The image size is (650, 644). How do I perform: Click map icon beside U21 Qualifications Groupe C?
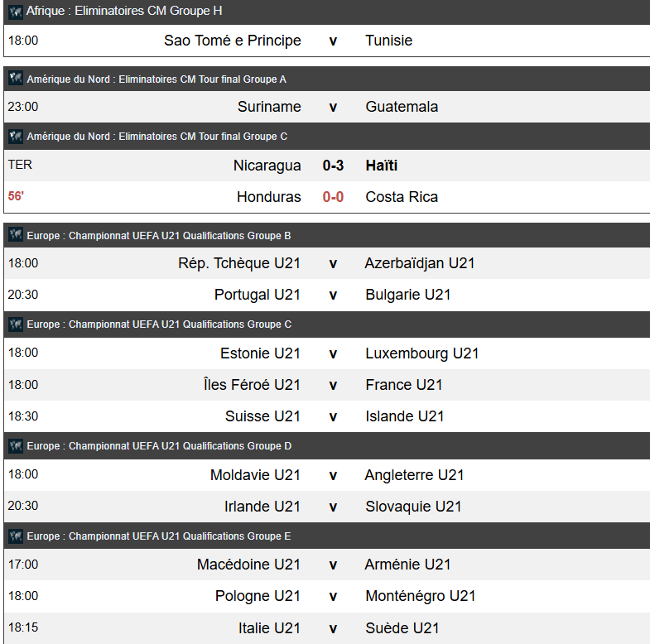[16, 324]
